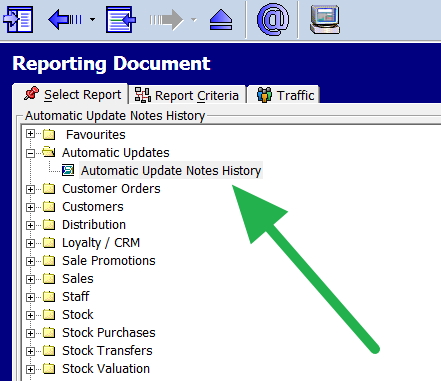
Task: Click the Favourites folder icon
Action: tap(49, 134)
